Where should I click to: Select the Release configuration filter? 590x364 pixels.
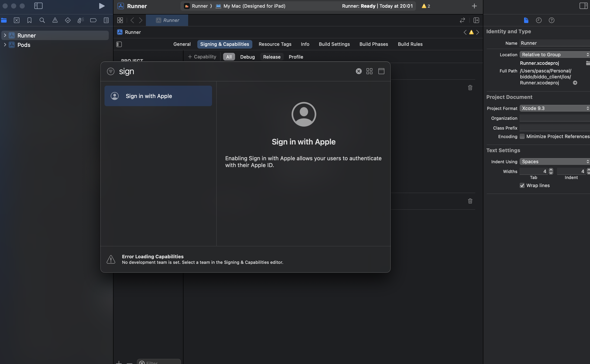tap(272, 57)
